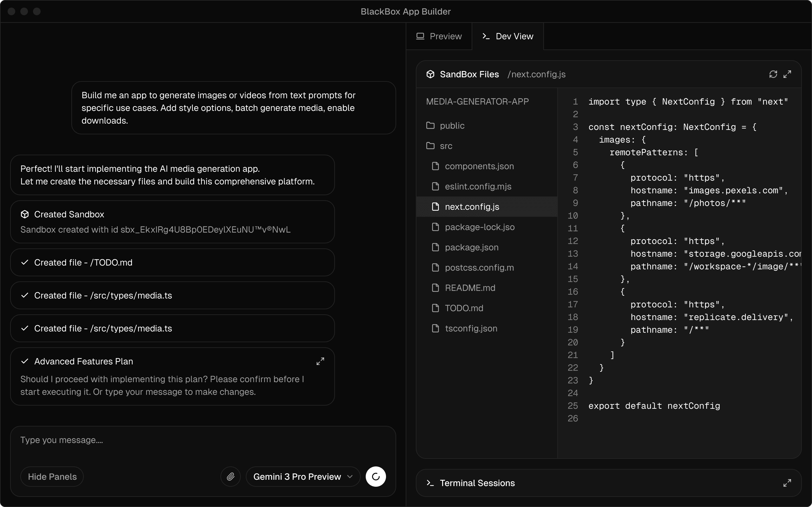This screenshot has width=812, height=507.
Task: Open README.md file icon in the tree
Action: [435, 288]
